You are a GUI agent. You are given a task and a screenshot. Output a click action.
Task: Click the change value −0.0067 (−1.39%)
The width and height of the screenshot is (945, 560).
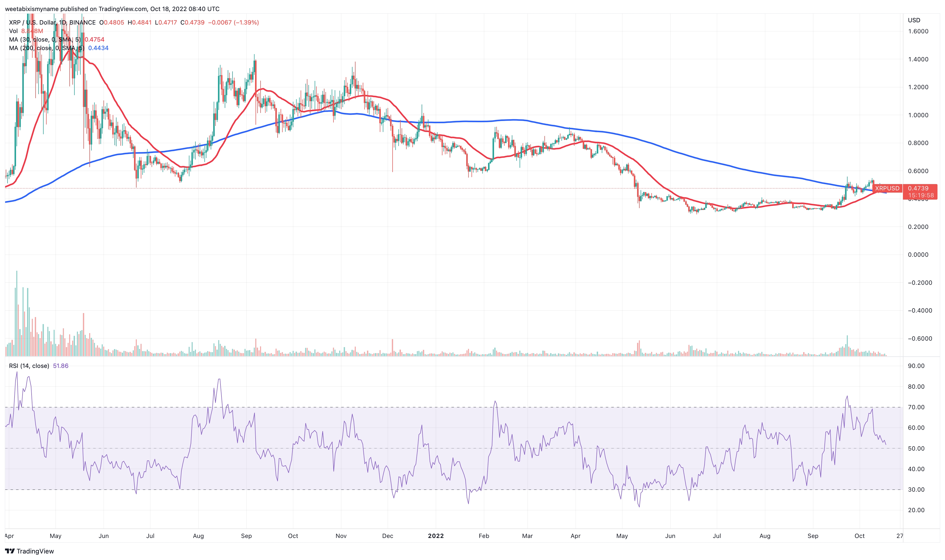click(233, 23)
